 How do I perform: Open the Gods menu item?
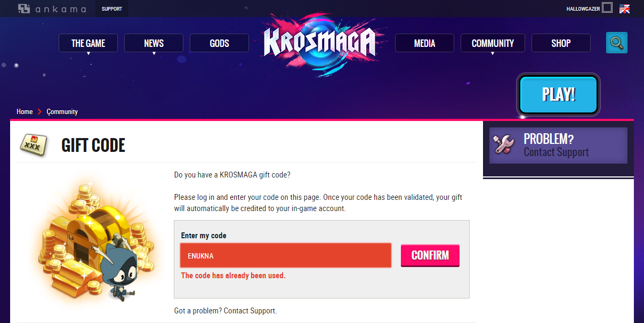click(x=219, y=43)
